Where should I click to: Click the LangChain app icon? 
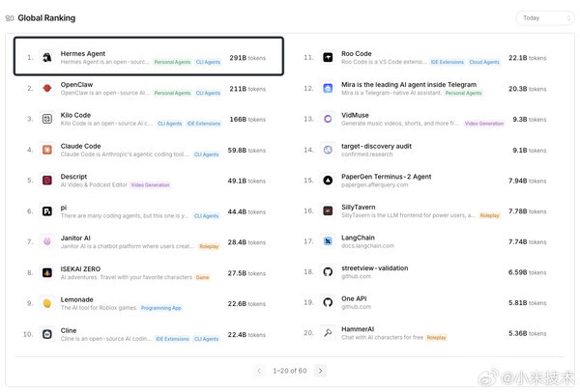tap(328, 241)
